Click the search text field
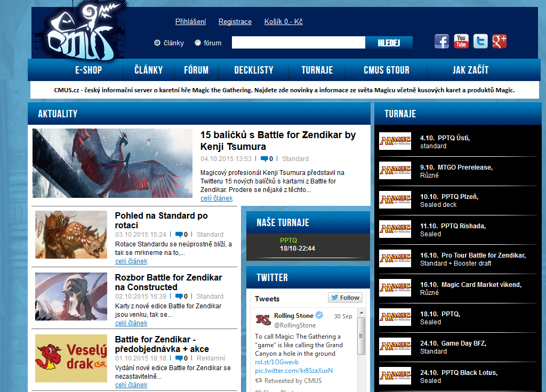This screenshot has width=546, height=392. (299, 43)
